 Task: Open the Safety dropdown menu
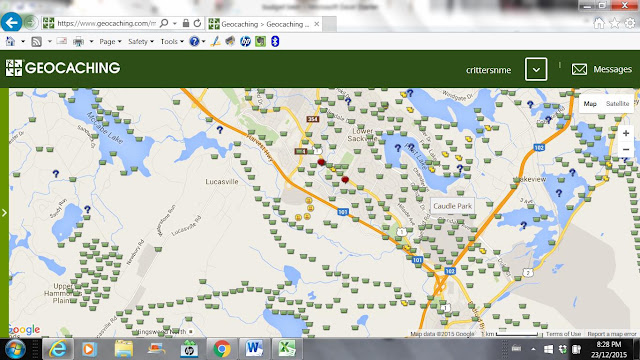[141, 41]
